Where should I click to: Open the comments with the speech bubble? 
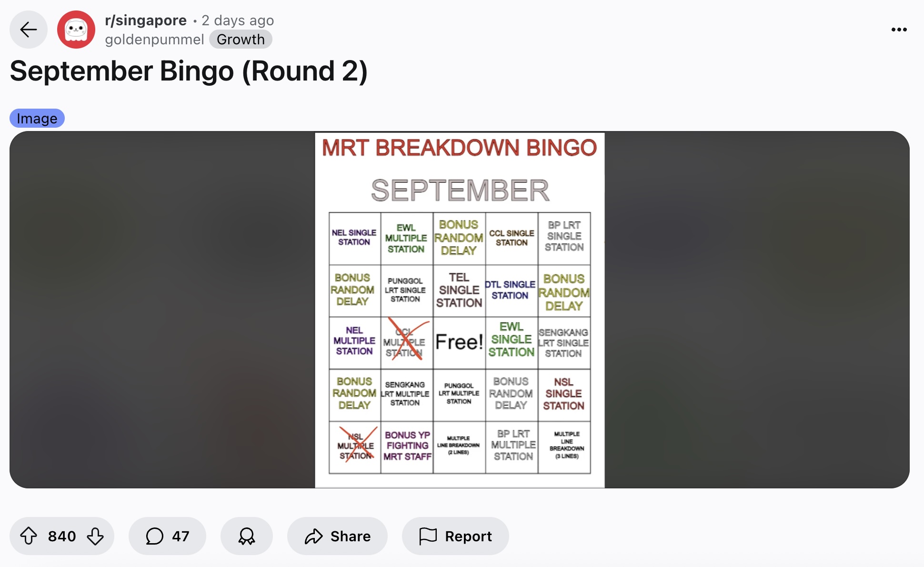[x=167, y=536]
